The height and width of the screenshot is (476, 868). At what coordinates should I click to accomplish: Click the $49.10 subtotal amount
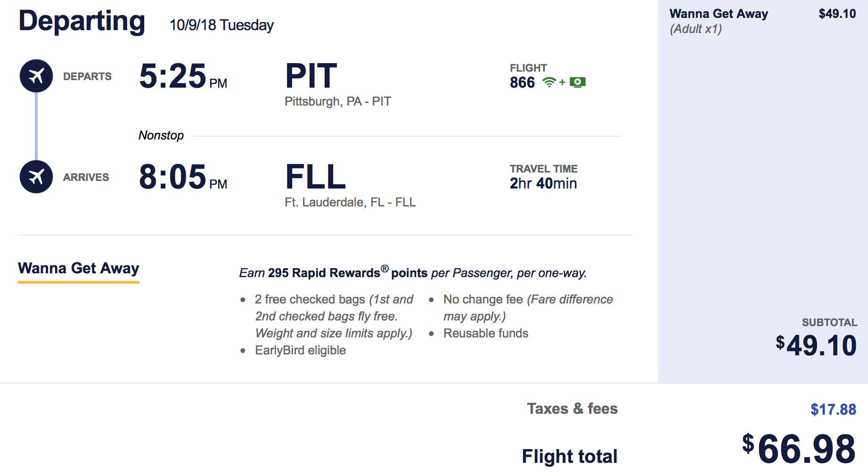coord(816,345)
